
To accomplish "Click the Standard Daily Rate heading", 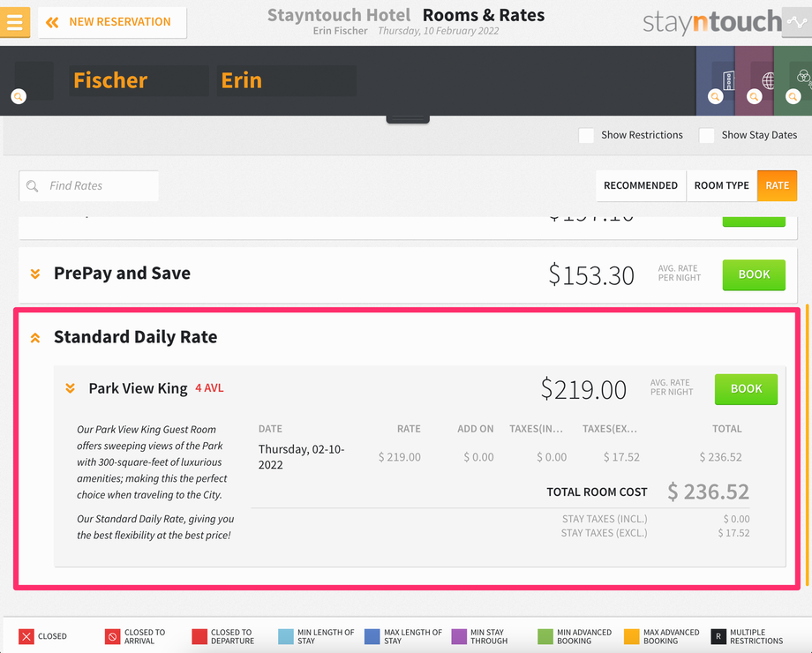I will (x=136, y=337).
